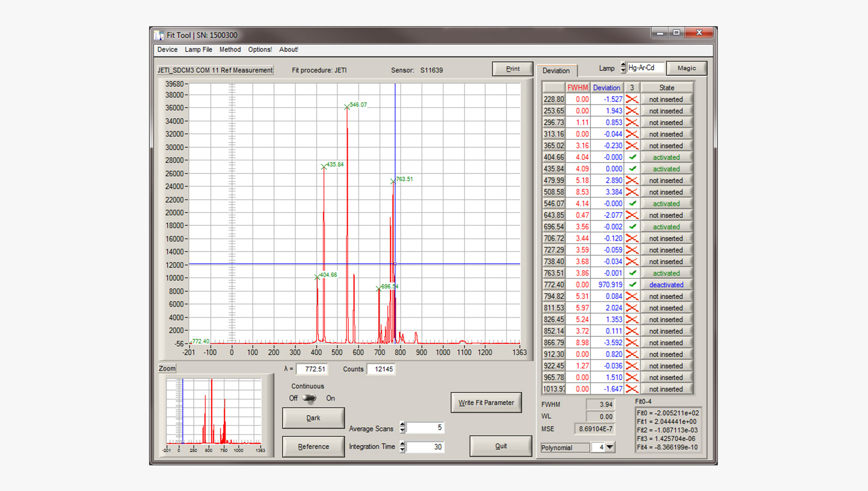
Task: Click the 763.51 peak marker on spectrum
Action: [393, 181]
